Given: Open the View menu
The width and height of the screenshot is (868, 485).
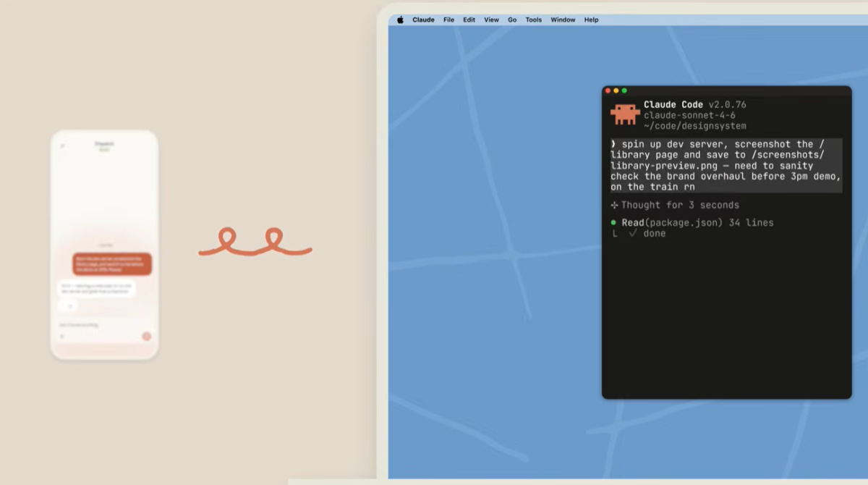Looking at the screenshot, I should coord(491,20).
